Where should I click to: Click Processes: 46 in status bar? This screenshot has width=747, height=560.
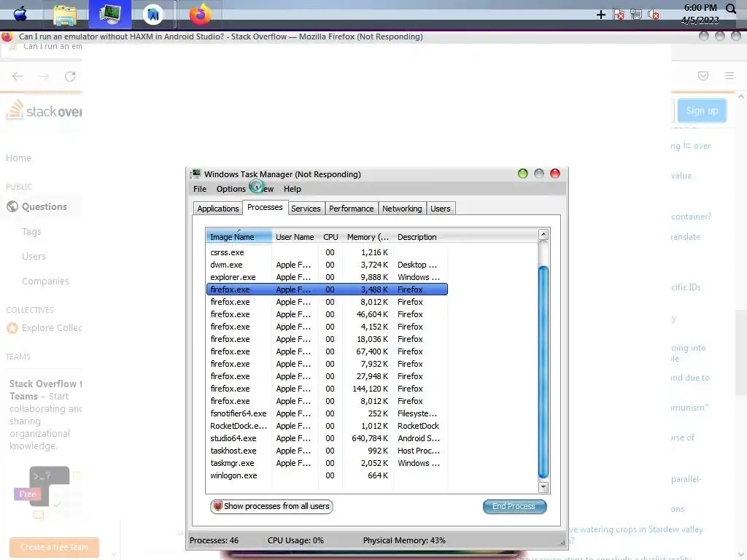coord(214,540)
